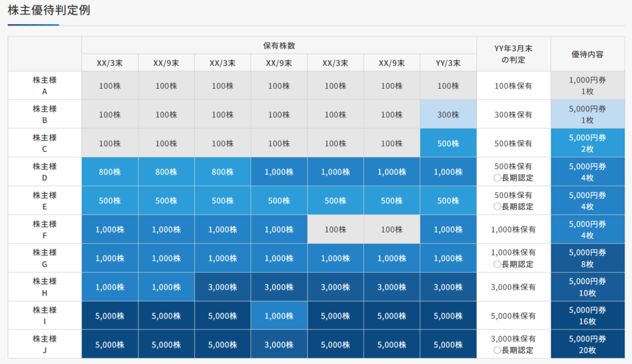
Task: Select the 500株 cell in 株主様 C row
Action: point(448,143)
